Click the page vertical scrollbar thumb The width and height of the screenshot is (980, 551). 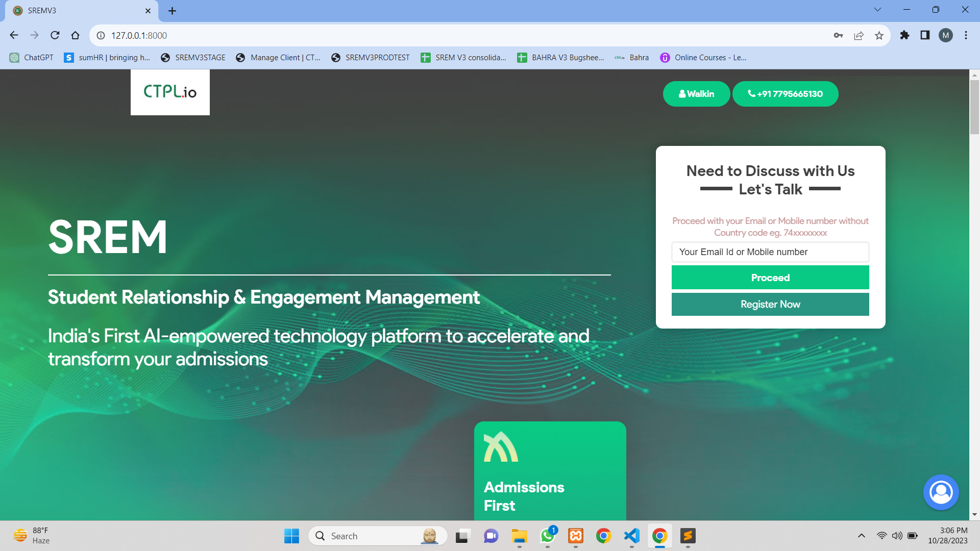pos(974,107)
